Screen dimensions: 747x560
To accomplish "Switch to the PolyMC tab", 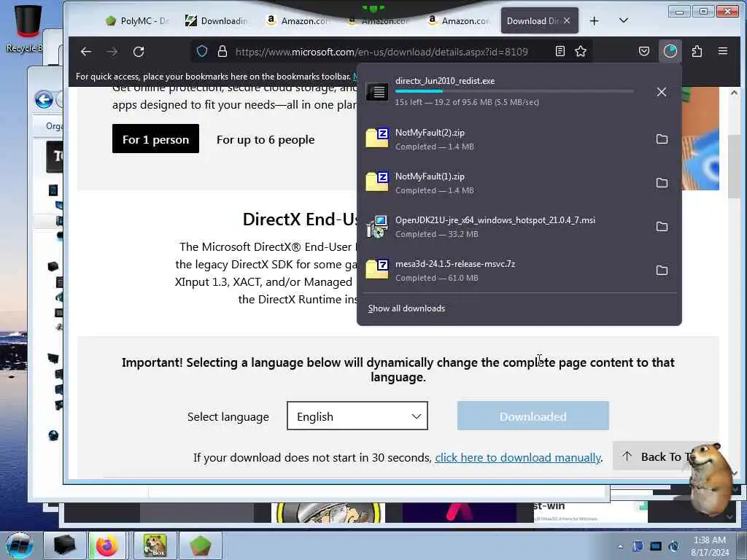I will (138, 21).
